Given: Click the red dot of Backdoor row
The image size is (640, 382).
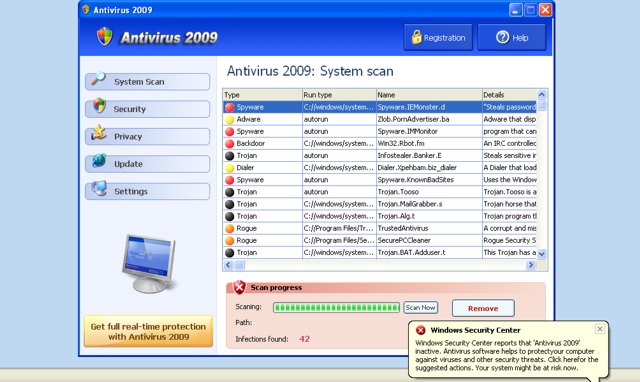Looking at the screenshot, I should (x=229, y=144).
